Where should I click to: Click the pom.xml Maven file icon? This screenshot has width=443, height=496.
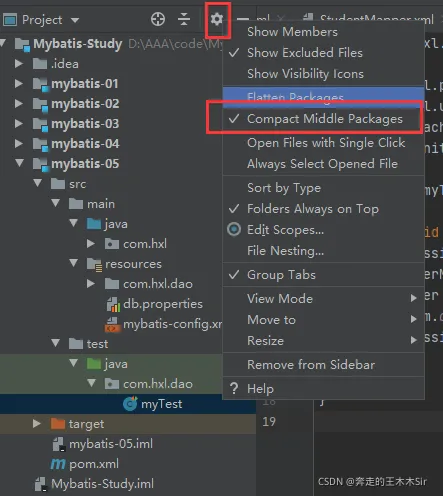point(58,464)
